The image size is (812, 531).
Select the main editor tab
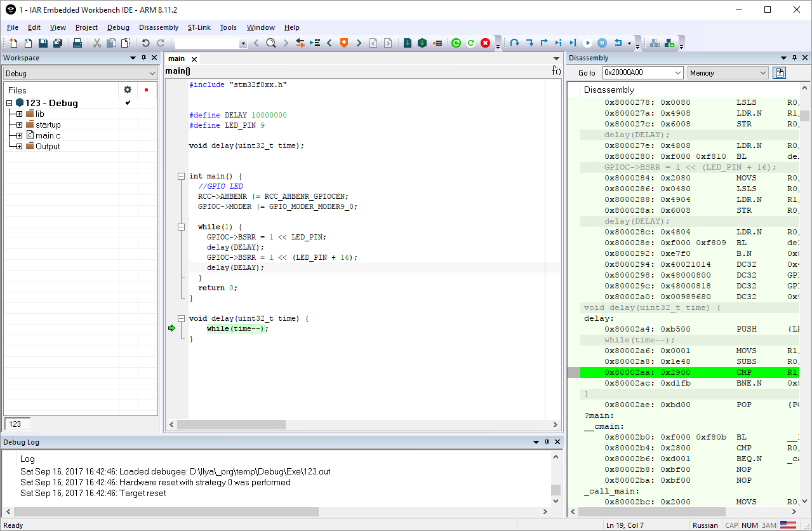tap(176, 58)
